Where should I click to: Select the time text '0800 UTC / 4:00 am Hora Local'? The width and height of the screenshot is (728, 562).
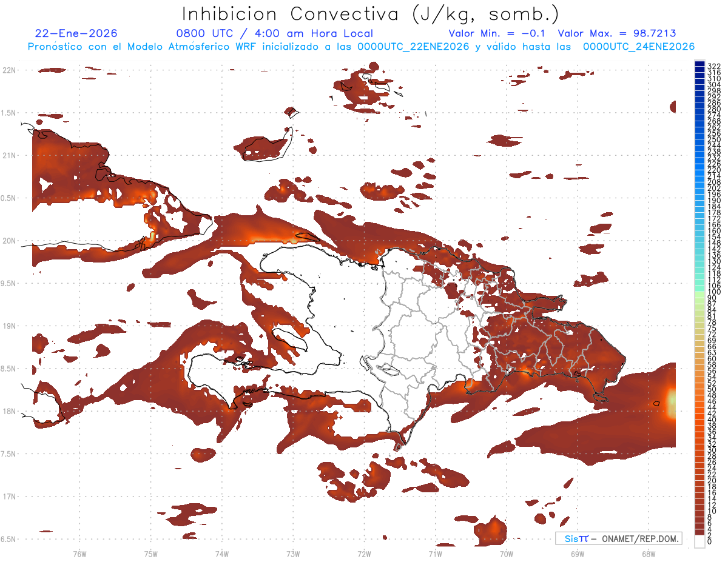tap(274, 33)
